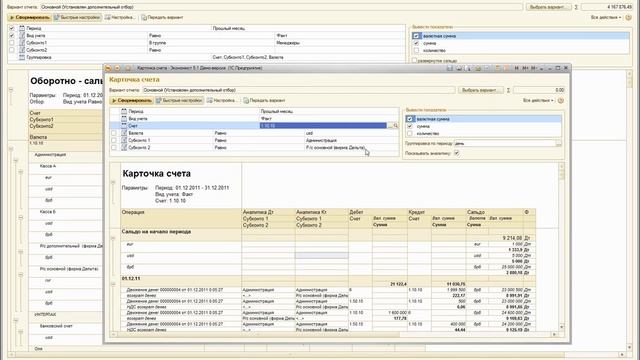Click the calendar icon of the Период row in Карточка счета
640x360 pixels.
[124, 111]
